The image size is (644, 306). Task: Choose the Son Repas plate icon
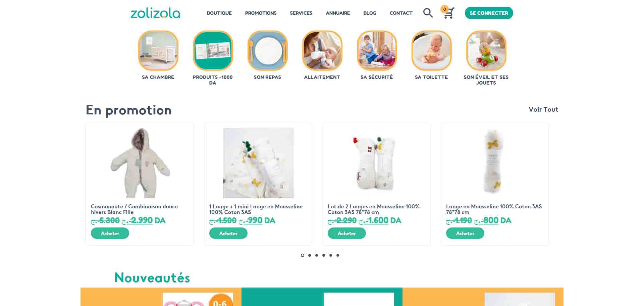pos(267,51)
